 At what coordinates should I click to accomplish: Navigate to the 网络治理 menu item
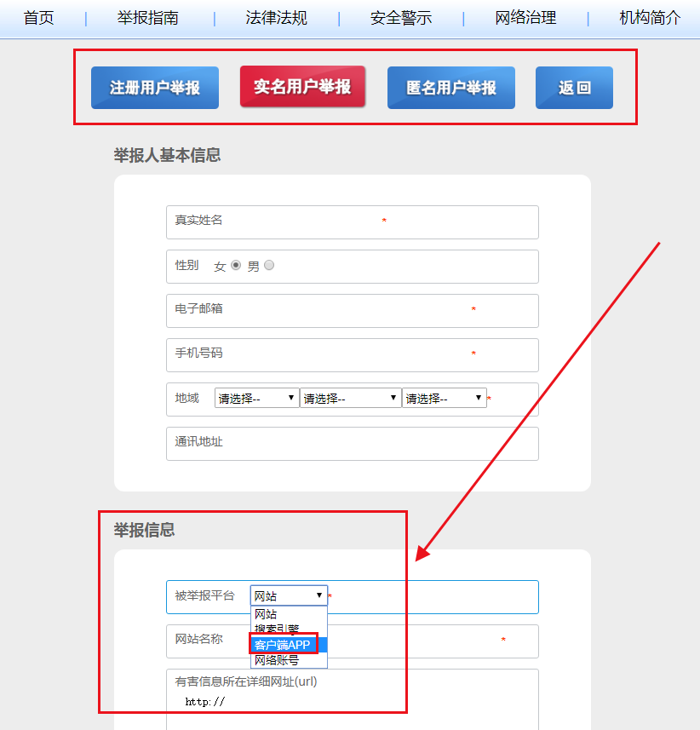click(525, 18)
